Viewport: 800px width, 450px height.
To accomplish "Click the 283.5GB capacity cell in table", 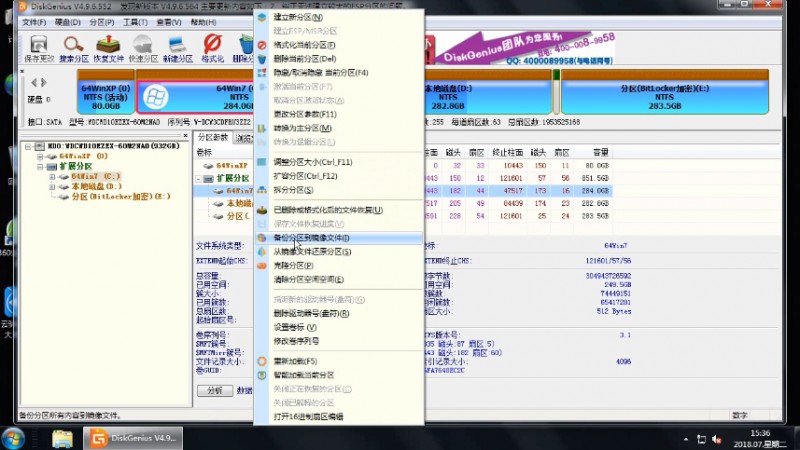I will tap(595, 216).
